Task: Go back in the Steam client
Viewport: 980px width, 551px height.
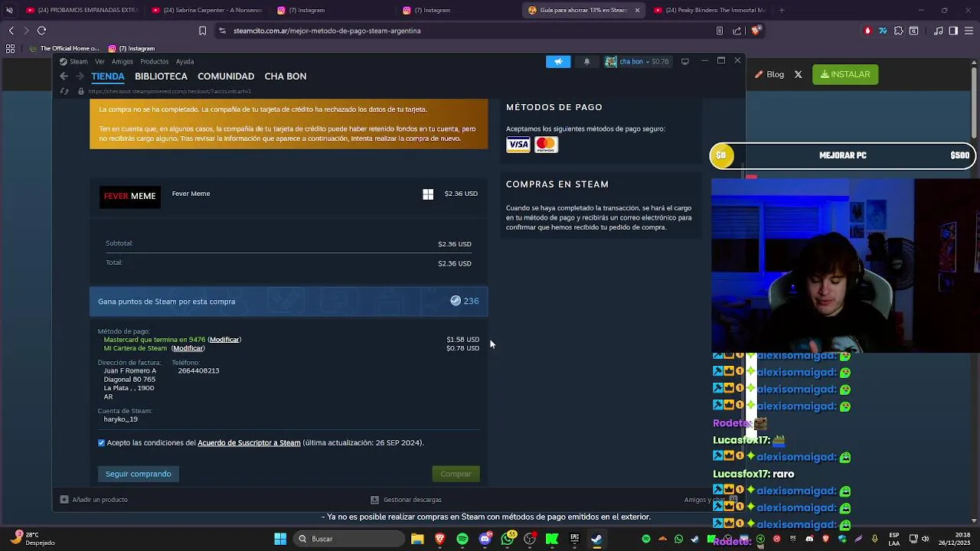Action: coord(64,76)
